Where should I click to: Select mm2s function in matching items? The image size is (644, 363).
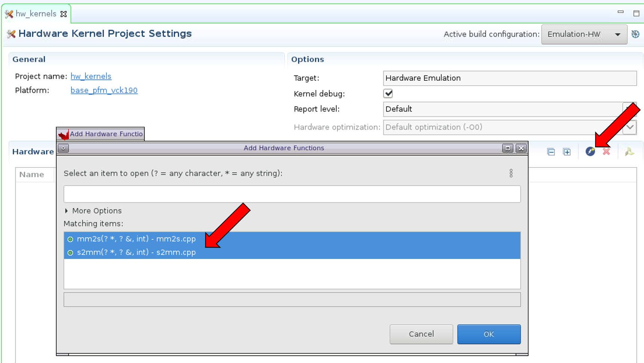point(136,239)
